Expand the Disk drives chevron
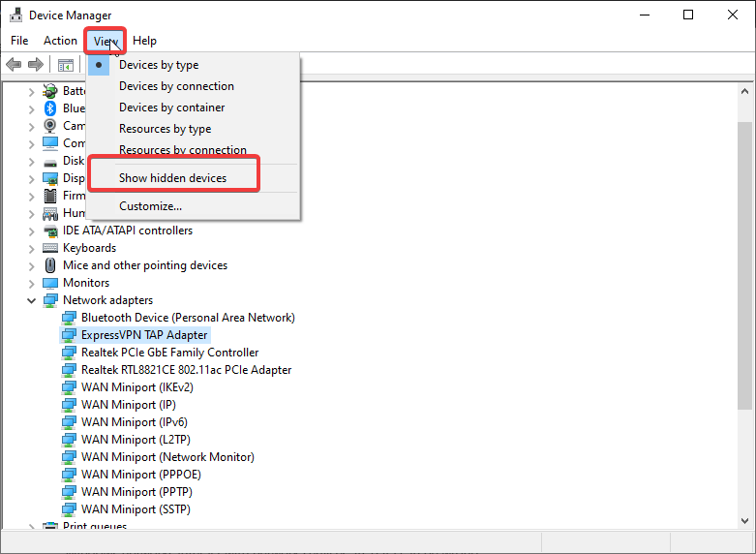This screenshot has width=756, height=554. (x=31, y=161)
